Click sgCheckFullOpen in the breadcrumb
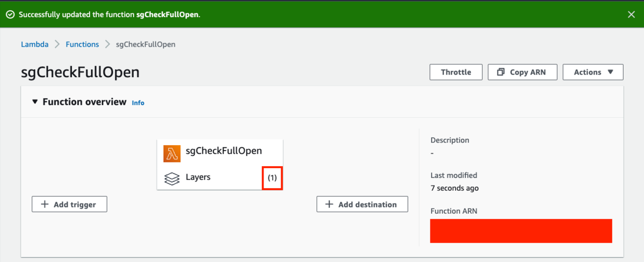 (x=146, y=44)
